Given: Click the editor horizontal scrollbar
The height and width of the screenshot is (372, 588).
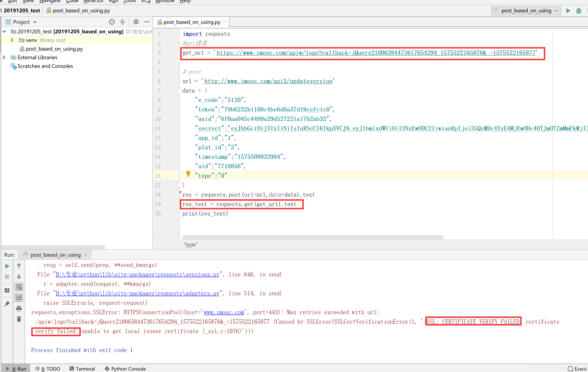Looking at the screenshot, I should coord(312,237).
